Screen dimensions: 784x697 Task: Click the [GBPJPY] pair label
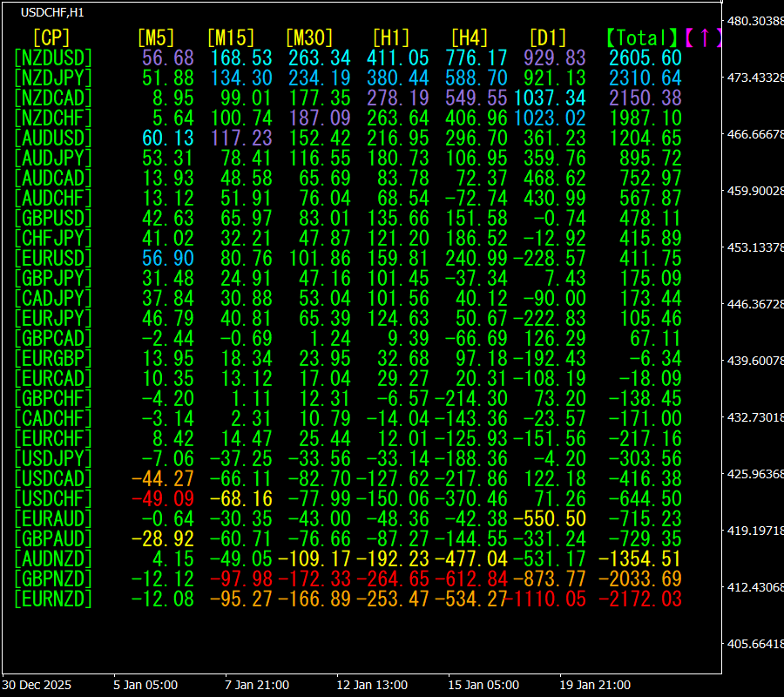click(53, 278)
